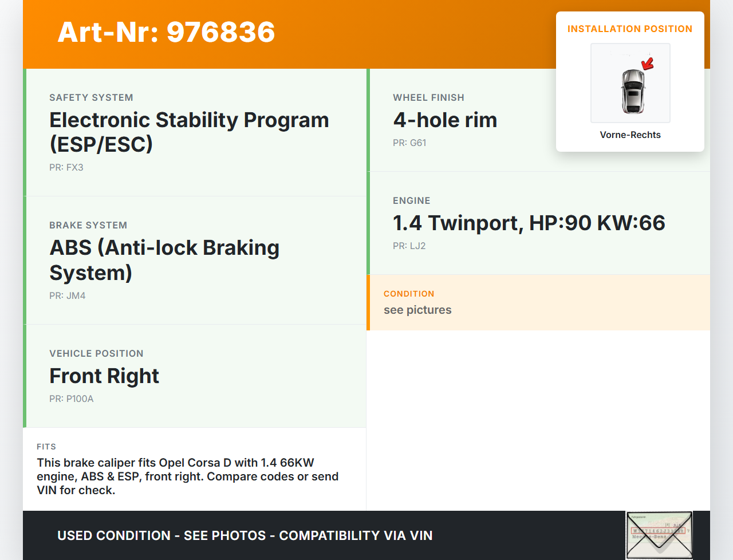The image size is (733, 560).
Task: Click the USED CONDITION footer banner text
Action: tap(245, 536)
